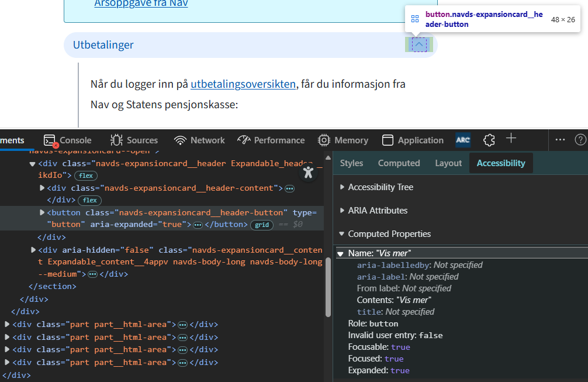This screenshot has width=588, height=382.
Task: Click the DevTools help question mark icon
Action: (580, 140)
